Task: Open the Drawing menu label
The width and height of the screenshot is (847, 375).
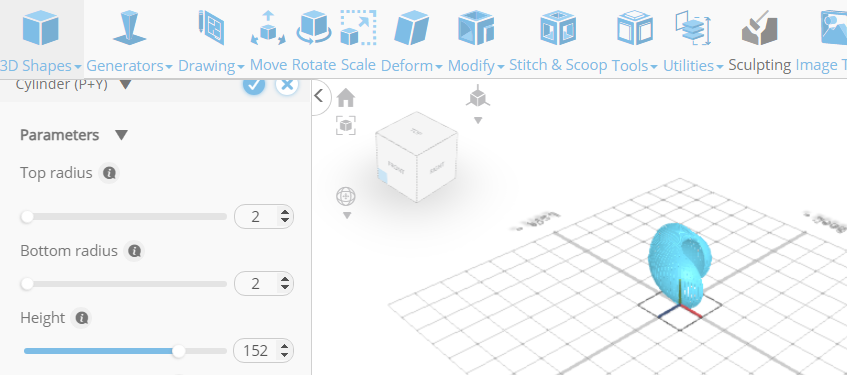Action: (211, 66)
